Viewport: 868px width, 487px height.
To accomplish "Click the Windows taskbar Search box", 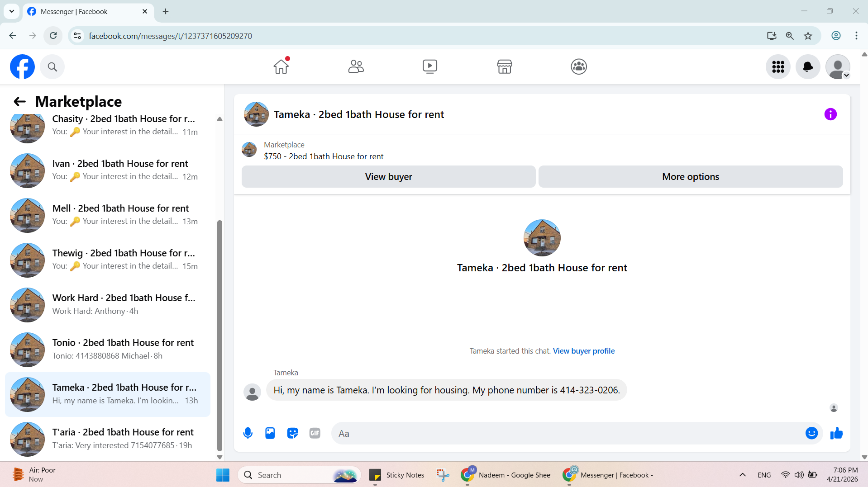I will point(299,475).
